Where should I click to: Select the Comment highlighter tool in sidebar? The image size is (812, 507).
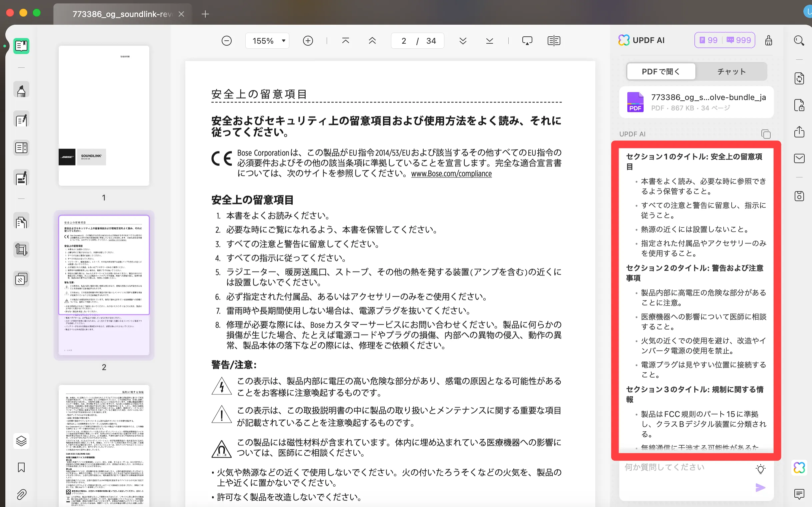[21, 90]
